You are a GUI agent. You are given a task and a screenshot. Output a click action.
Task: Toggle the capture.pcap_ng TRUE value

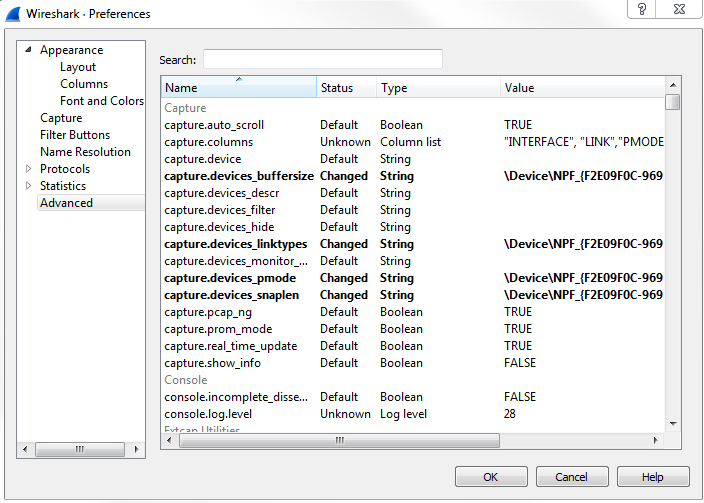[518, 312]
